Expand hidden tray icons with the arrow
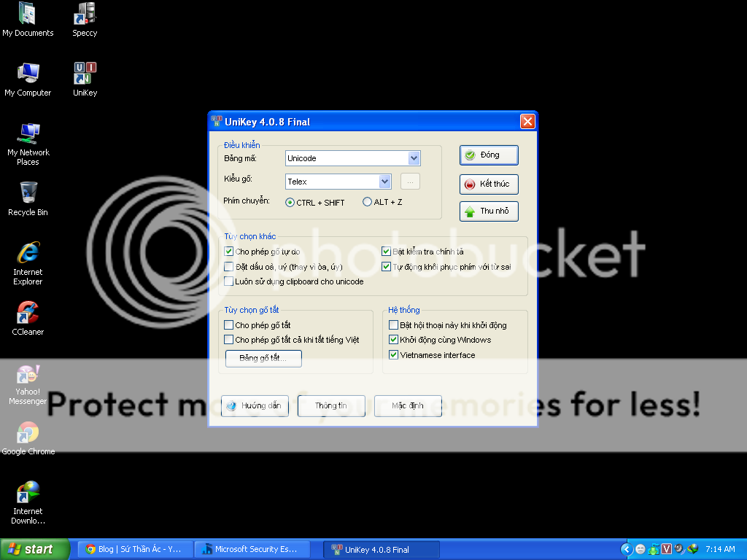This screenshot has width=747, height=560. point(627,549)
